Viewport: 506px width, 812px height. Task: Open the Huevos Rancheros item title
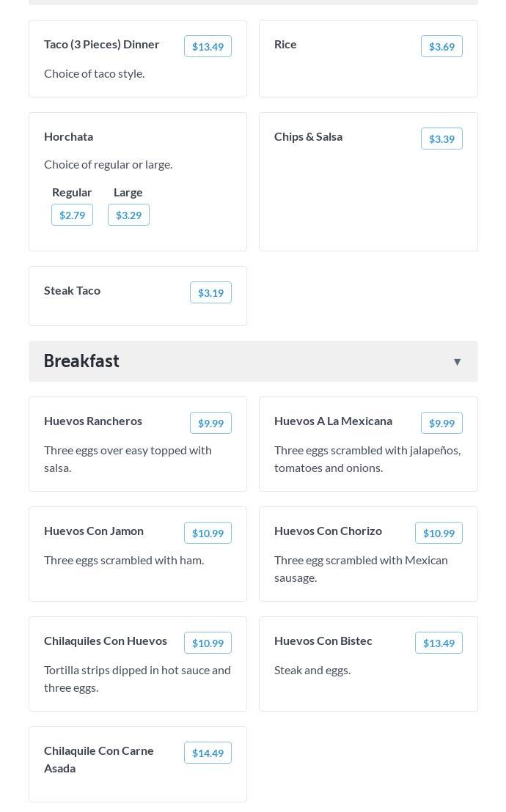point(93,421)
